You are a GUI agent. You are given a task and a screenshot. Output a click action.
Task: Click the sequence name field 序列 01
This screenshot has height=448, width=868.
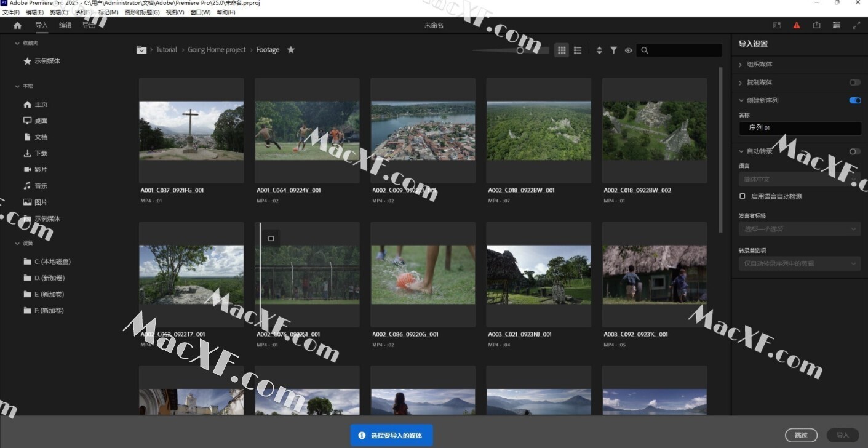coord(800,128)
